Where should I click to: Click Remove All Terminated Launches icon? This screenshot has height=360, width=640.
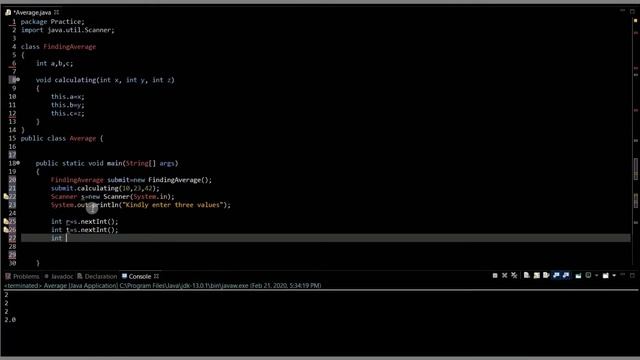pos(514,276)
